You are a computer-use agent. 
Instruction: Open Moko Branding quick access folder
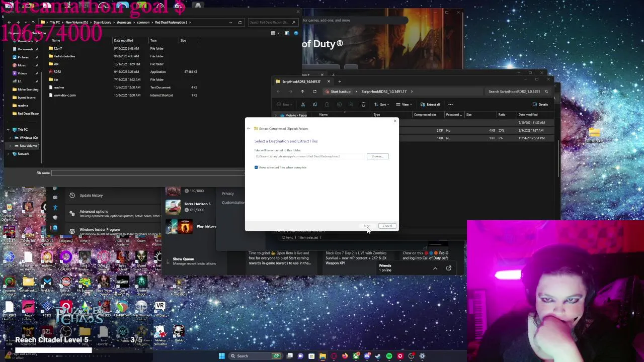point(28,89)
